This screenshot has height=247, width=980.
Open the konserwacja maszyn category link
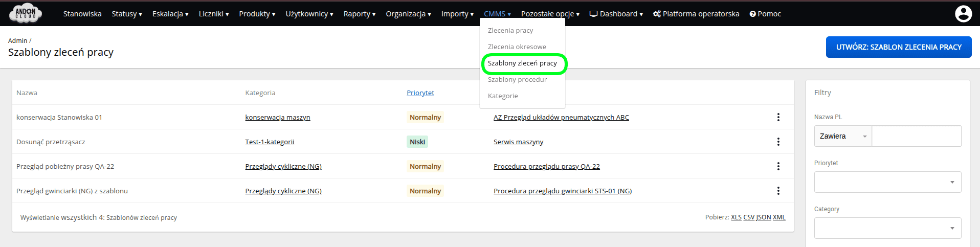coord(277,117)
